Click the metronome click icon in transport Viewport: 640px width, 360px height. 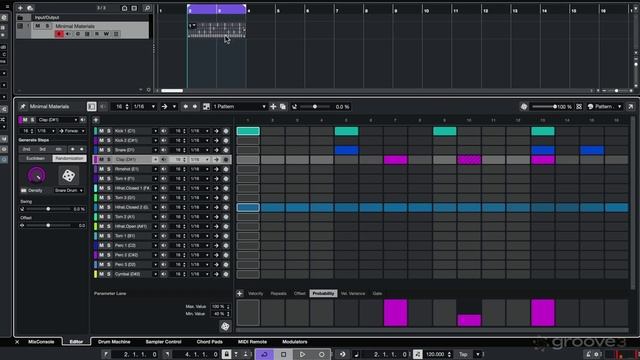[x=588, y=354]
